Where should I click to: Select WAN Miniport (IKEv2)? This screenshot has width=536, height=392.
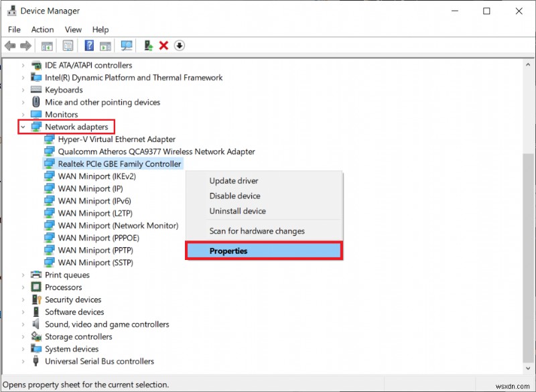[x=96, y=176]
